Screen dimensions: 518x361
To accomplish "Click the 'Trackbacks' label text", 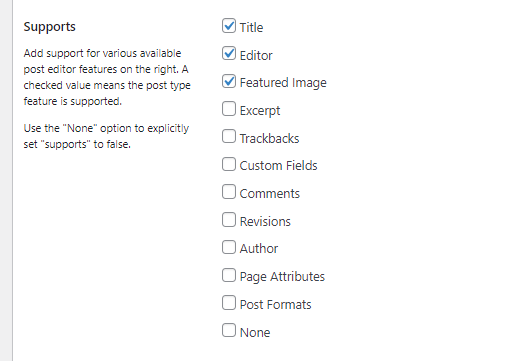I will pyautogui.click(x=269, y=138).
